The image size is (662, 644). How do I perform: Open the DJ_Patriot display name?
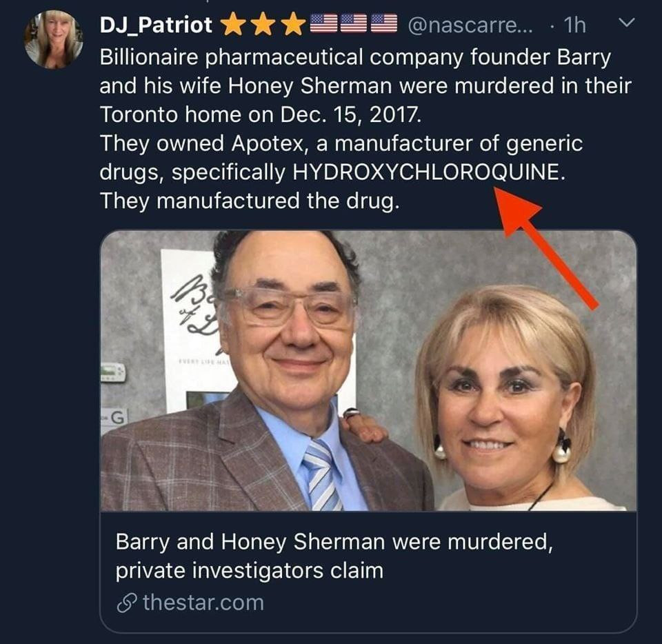click(x=156, y=26)
